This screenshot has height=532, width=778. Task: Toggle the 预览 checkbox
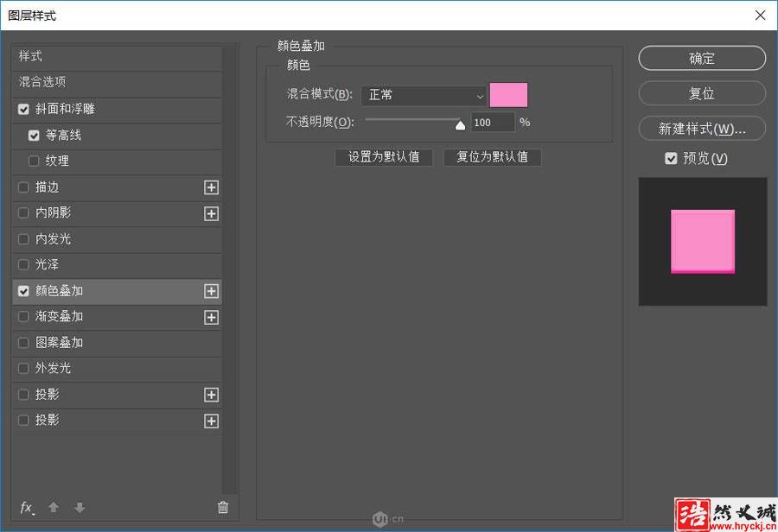(x=671, y=159)
